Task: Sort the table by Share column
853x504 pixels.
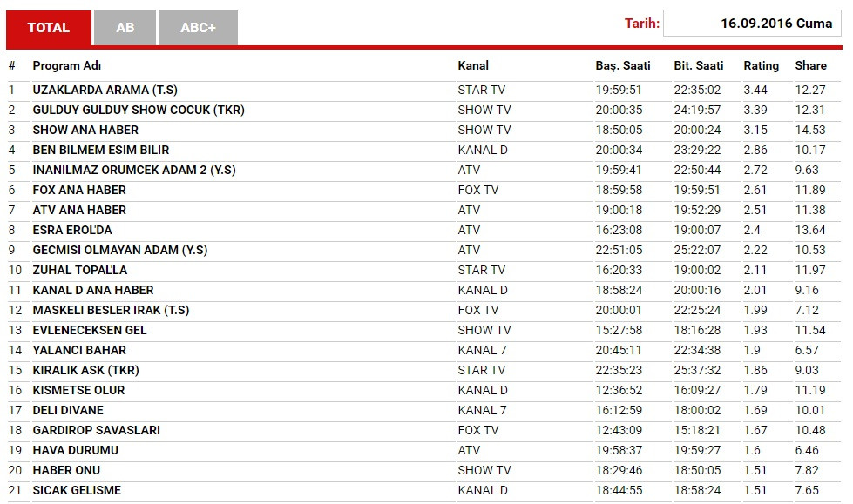Action: click(810, 65)
